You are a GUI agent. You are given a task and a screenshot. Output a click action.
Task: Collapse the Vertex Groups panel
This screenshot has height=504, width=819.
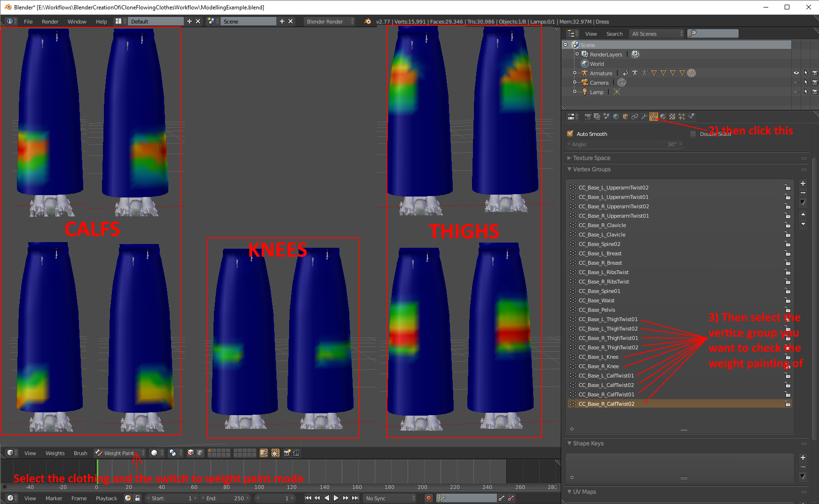591,169
